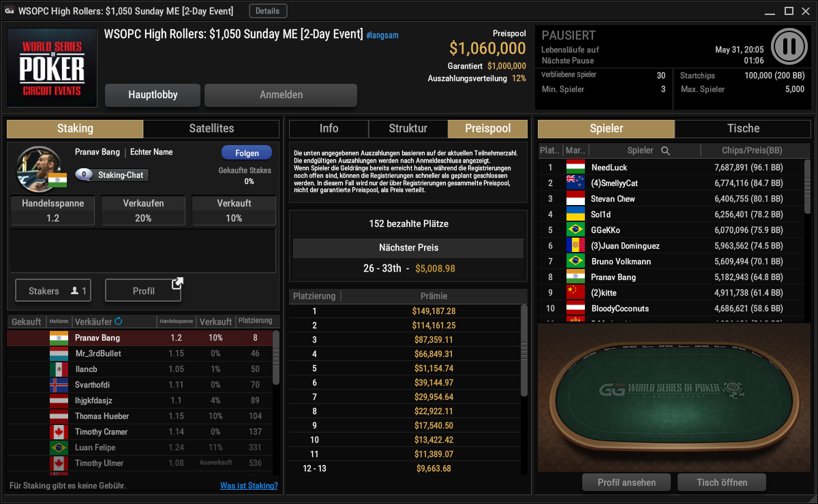The width and height of the screenshot is (818, 504).
Task: Click the Stakers person icon button
Action: 53,291
